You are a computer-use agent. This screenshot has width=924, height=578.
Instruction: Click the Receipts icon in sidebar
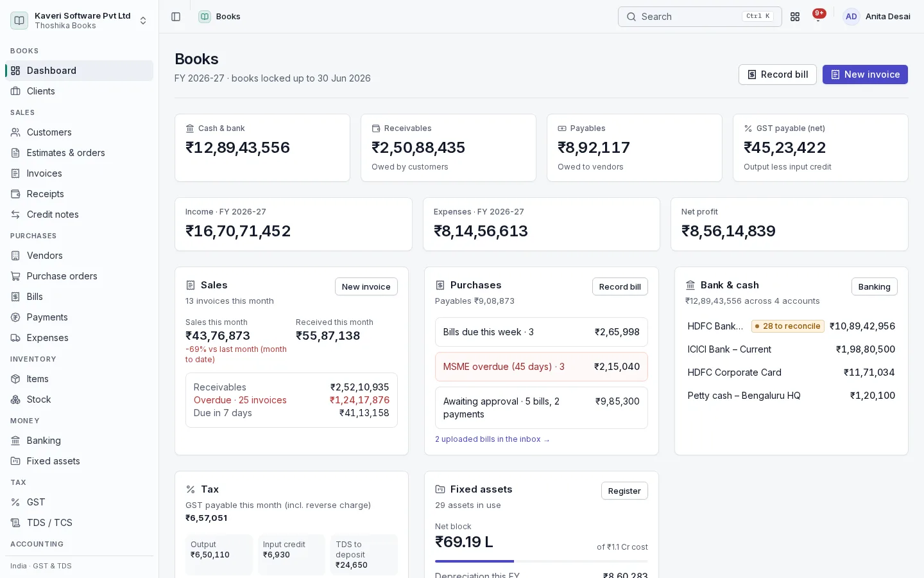(15, 194)
